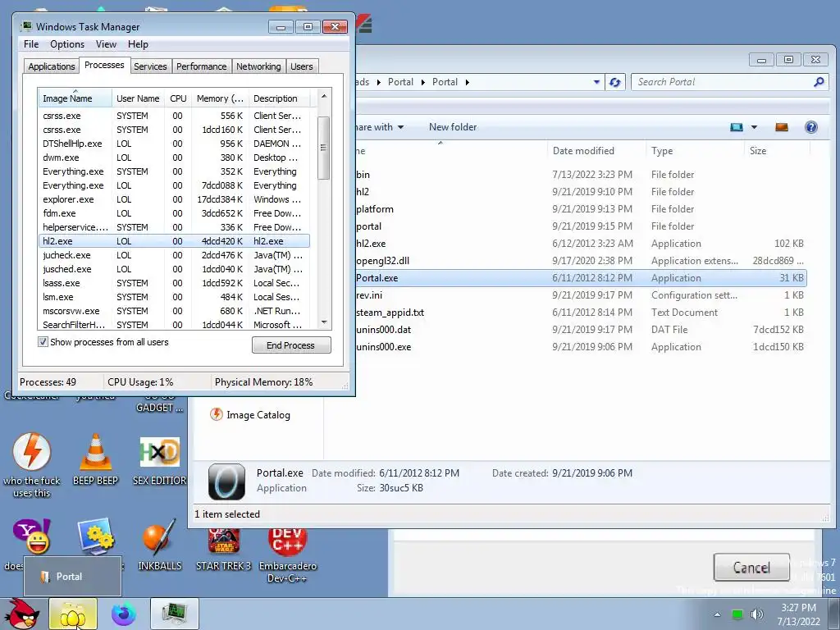Open the INKBALLS desktop shortcut
This screenshot has width=840, height=630.
click(x=160, y=546)
